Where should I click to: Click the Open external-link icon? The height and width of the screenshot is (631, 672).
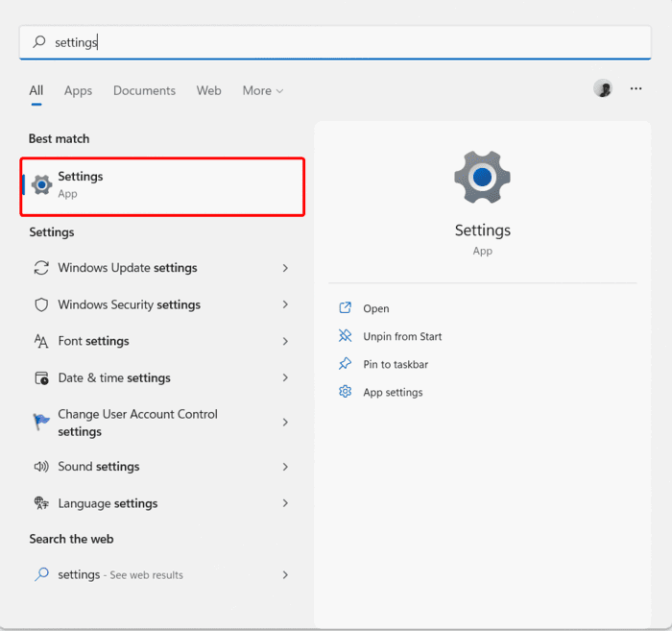345,307
